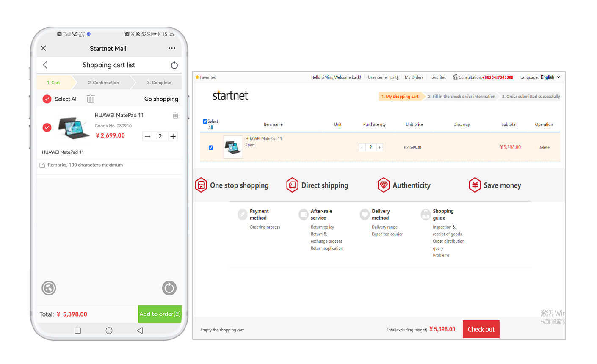Go to the 2. Confirmation step tab
Screen dimensions: 597x364
[103, 83]
